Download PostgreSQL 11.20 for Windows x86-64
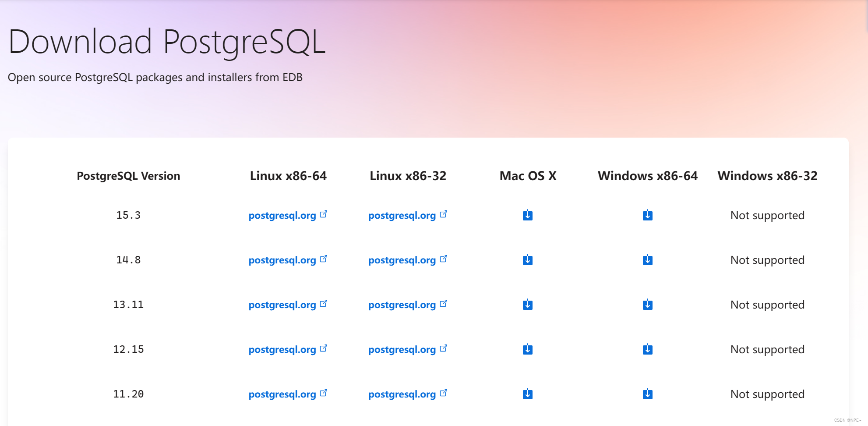This screenshot has width=868, height=426. point(648,394)
